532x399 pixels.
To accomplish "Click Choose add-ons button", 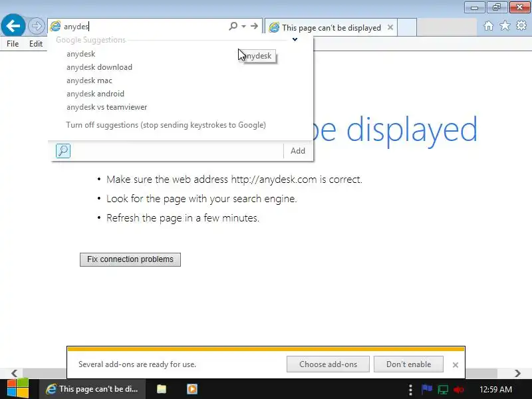I will click(328, 364).
